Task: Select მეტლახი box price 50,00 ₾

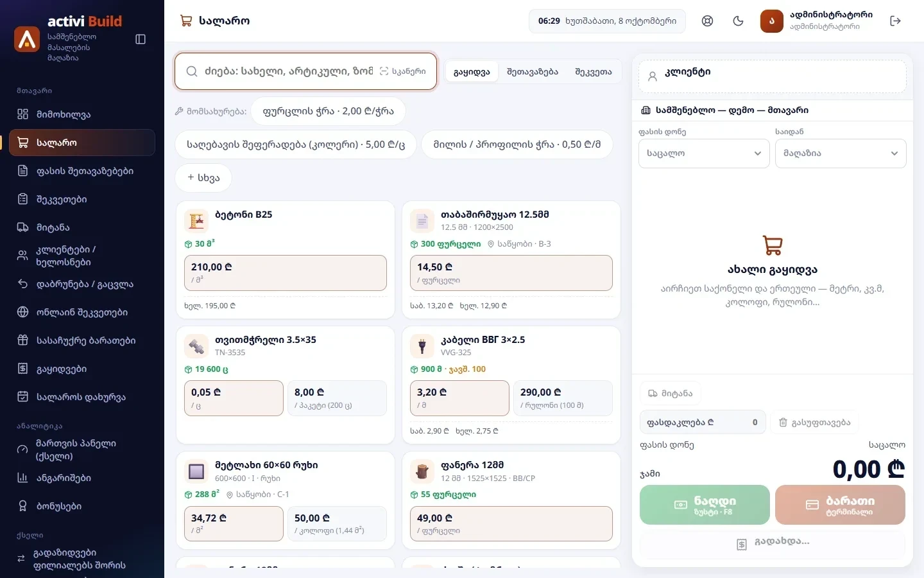Action: click(x=337, y=523)
